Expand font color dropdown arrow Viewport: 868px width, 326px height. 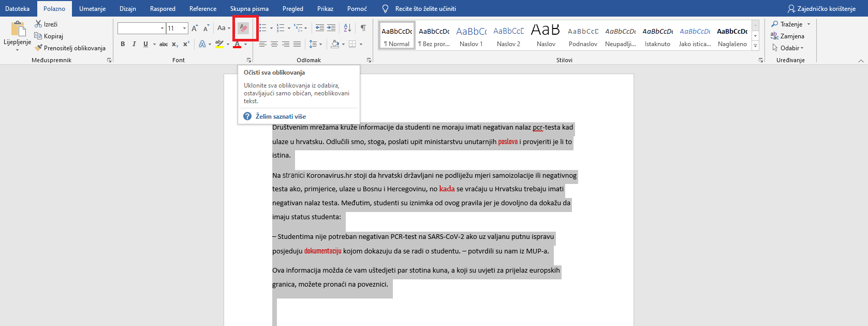point(245,44)
